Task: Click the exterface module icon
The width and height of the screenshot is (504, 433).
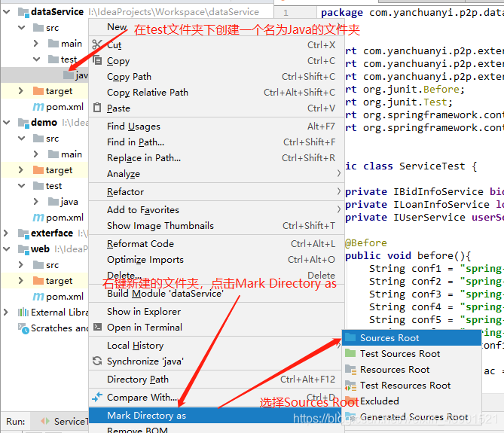Action: coord(23,233)
